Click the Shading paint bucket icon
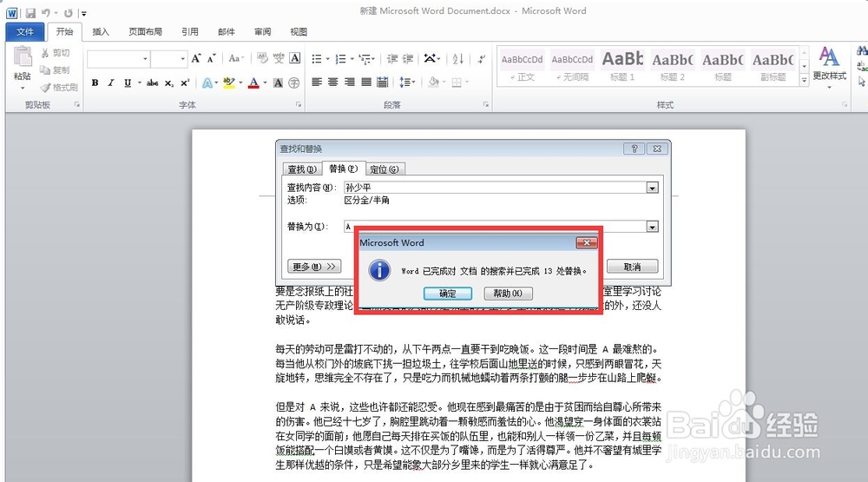The height and width of the screenshot is (482, 868). click(434, 83)
